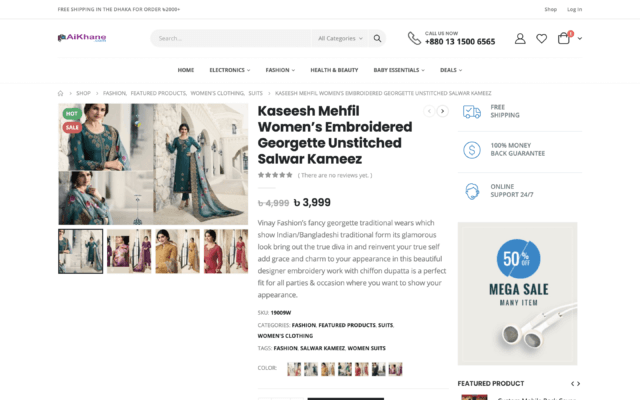Image resolution: width=640 pixels, height=400 pixels.
Task: Click the search magnifier icon
Action: [377, 38]
